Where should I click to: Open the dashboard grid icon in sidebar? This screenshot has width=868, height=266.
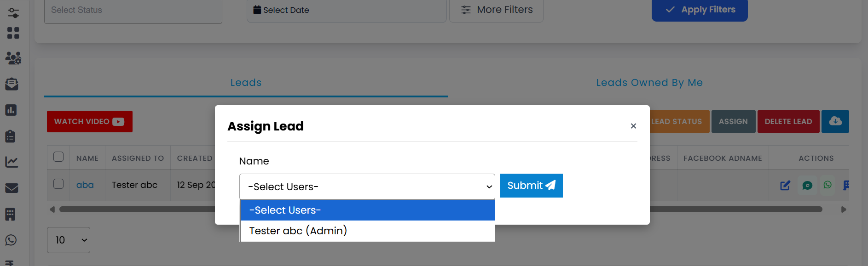pos(13,33)
